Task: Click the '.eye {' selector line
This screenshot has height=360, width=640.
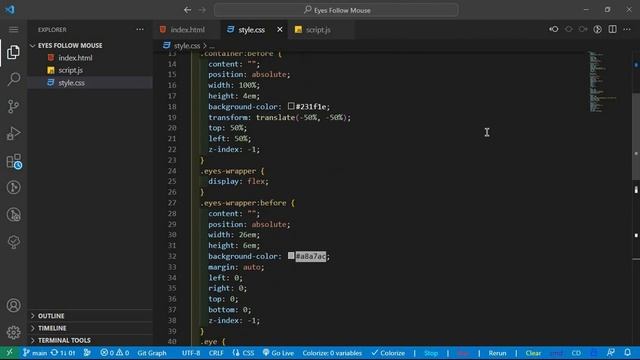Action: 213,341
